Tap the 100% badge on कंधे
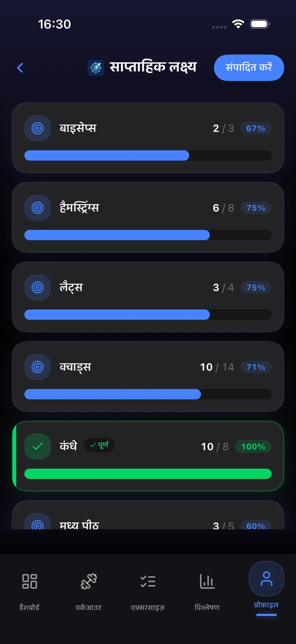Image resolution: width=296 pixels, height=644 pixels. pos(253,447)
